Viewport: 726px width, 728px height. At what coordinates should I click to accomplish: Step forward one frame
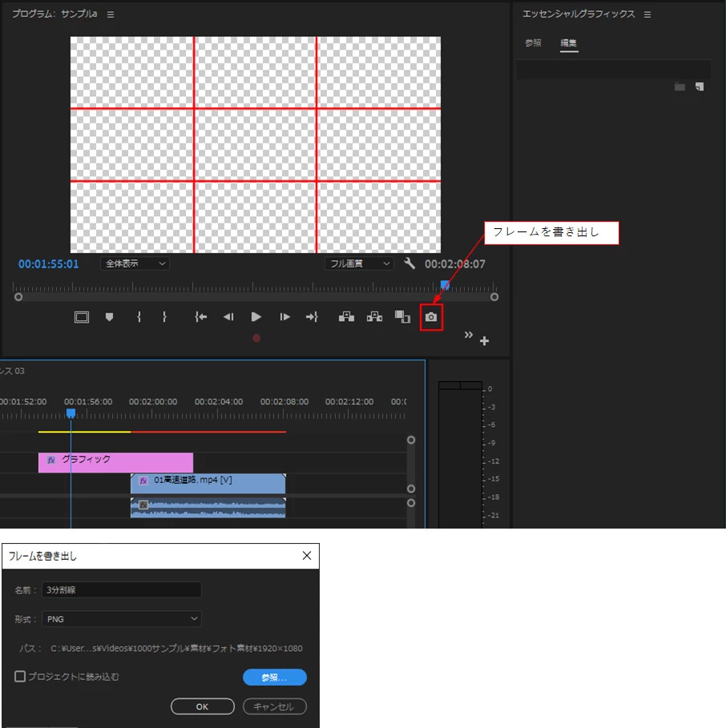click(284, 317)
